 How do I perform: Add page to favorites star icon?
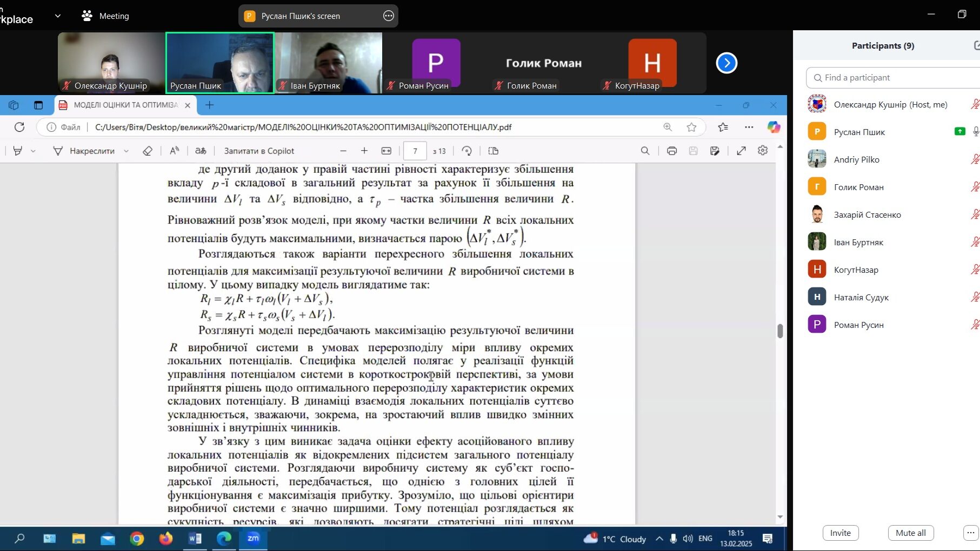(x=691, y=127)
